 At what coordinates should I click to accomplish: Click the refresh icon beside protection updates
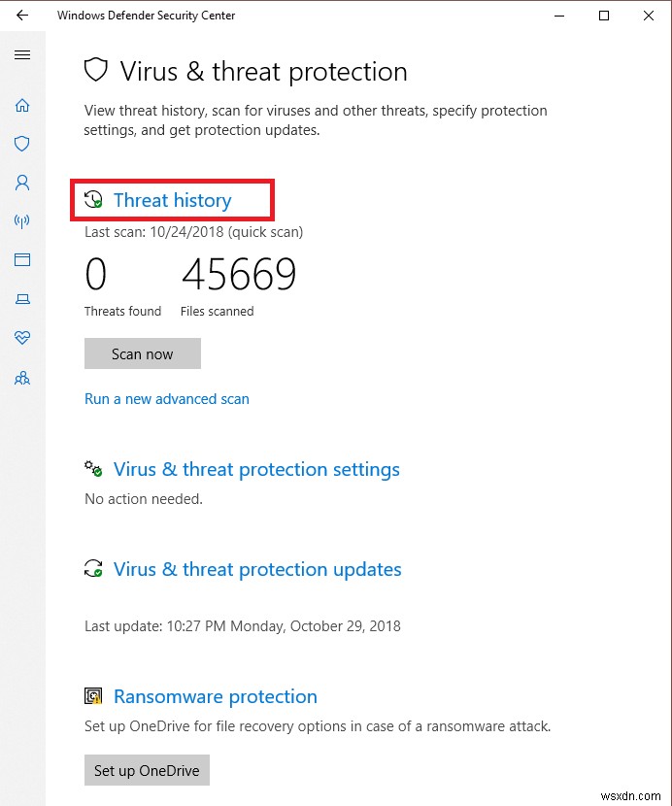[93, 569]
